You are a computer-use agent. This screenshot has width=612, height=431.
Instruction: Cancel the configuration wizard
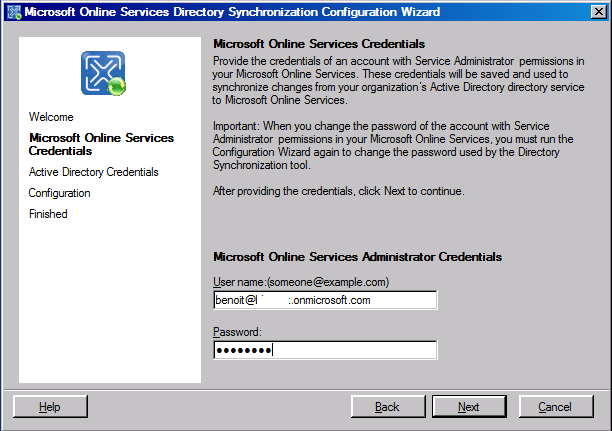555,407
